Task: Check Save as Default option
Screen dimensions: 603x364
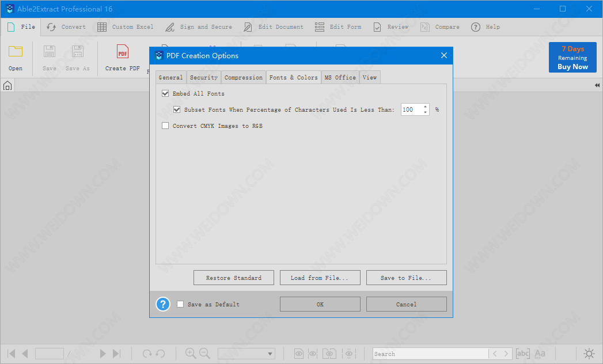Action: tap(180, 304)
